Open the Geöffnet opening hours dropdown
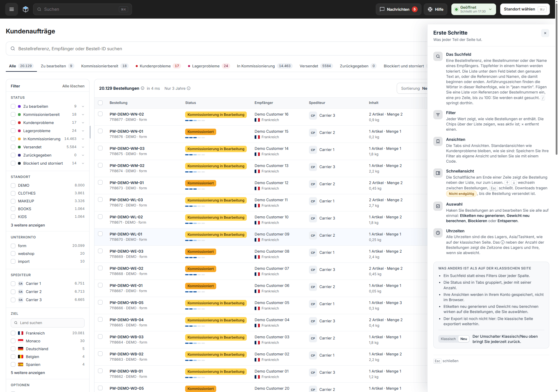Screen dimensions: 558x392 473,9
